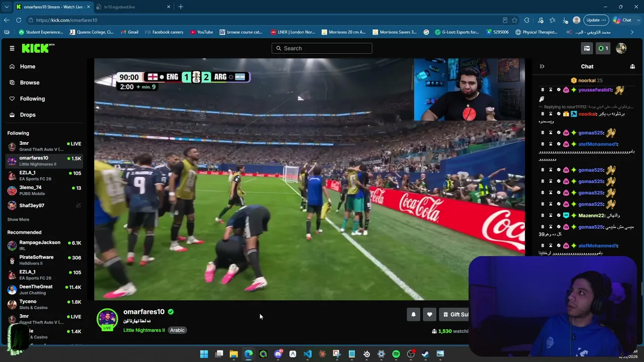The height and width of the screenshot is (362, 644).
Task: Open 3lemo_74 PUBG Mobile channel
Action: (44, 191)
